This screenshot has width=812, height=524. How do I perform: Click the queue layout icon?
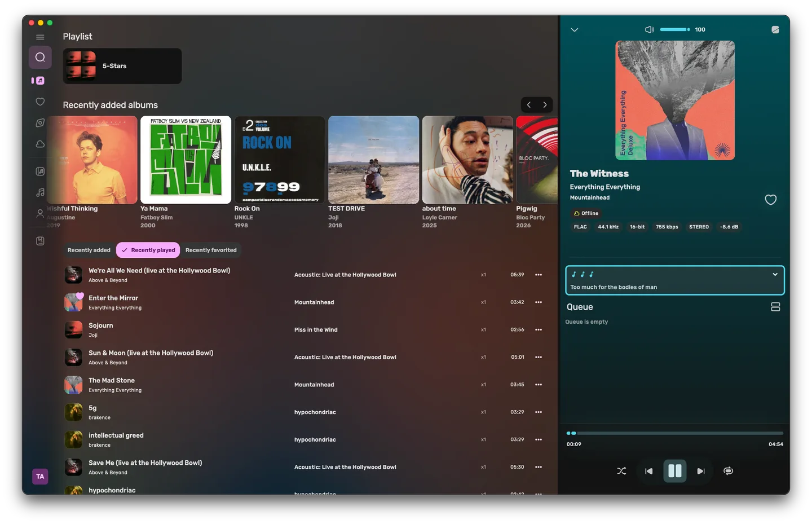point(775,307)
